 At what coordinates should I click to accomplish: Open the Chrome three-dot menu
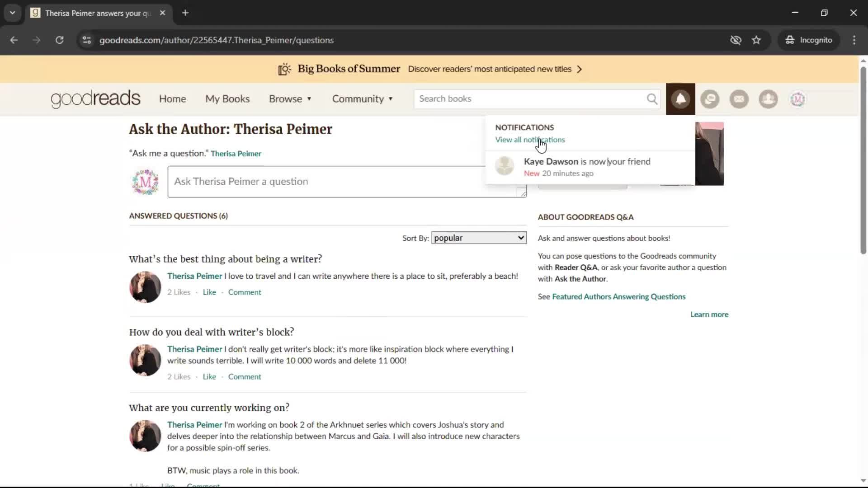[854, 40]
